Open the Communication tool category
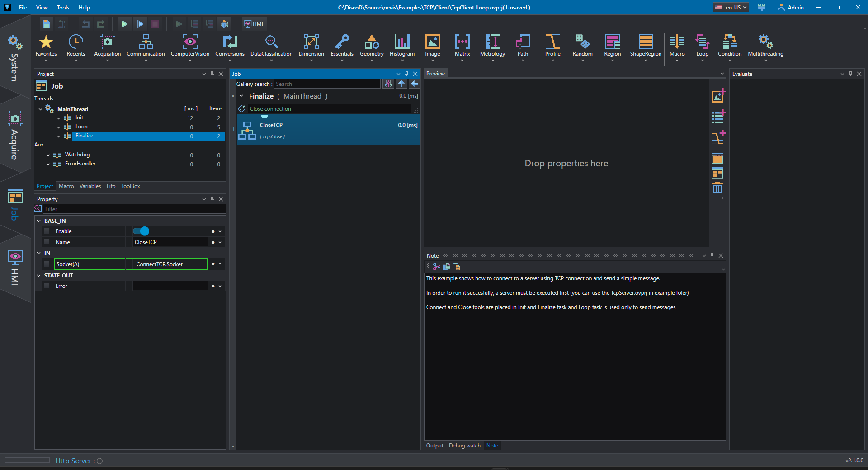This screenshot has width=868, height=470. click(146, 46)
